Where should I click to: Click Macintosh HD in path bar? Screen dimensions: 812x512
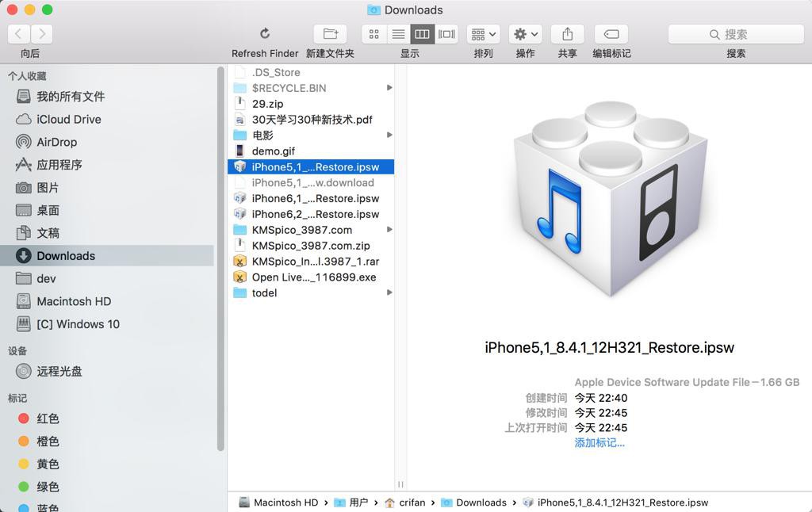tap(278, 502)
